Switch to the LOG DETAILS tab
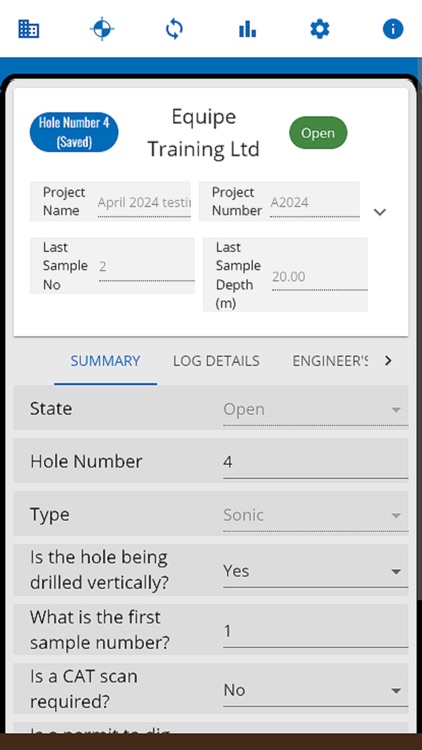 coord(216,361)
